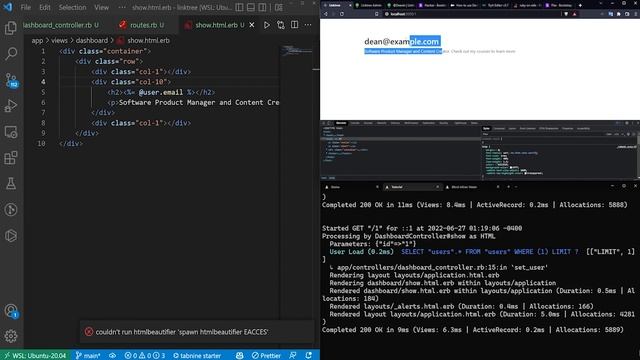This screenshot has width=640, height=360.
Task: Click the Brave shields icon in address bar
Action: (566, 14)
